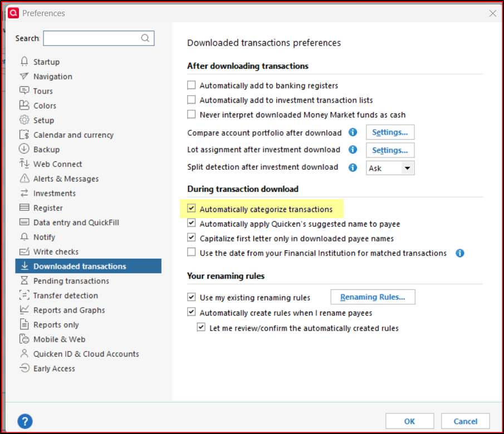Uncheck Automatically apply Quicken's suggested name
Screen dimensions: 504x434
click(192, 223)
